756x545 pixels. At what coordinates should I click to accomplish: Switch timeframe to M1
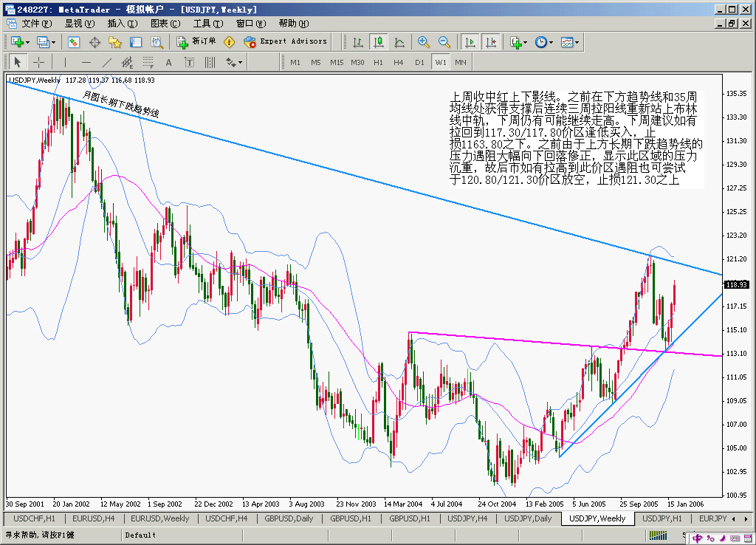tap(295, 62)
